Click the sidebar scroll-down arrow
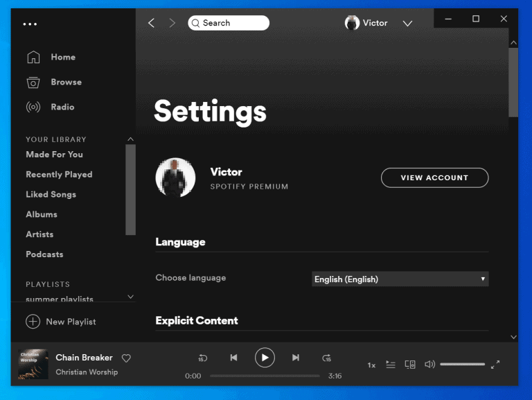The image size is (532, 400). (131, 297)
